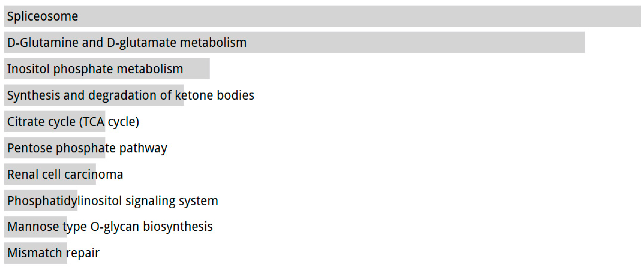Select the Mismatch repair label

pos(53,253)
